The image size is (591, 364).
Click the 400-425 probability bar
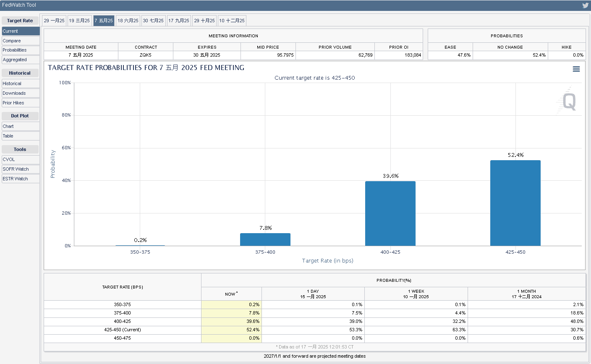click(390, 213)
